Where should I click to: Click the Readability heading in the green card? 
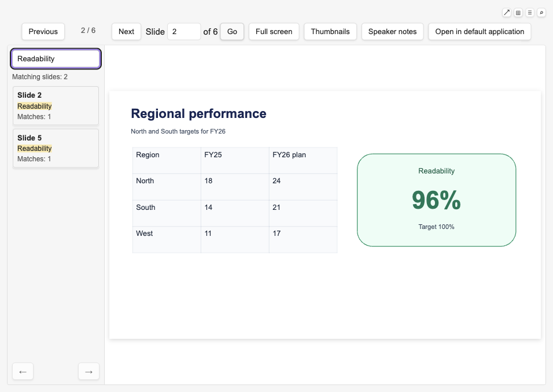click(x=436, y=171)
